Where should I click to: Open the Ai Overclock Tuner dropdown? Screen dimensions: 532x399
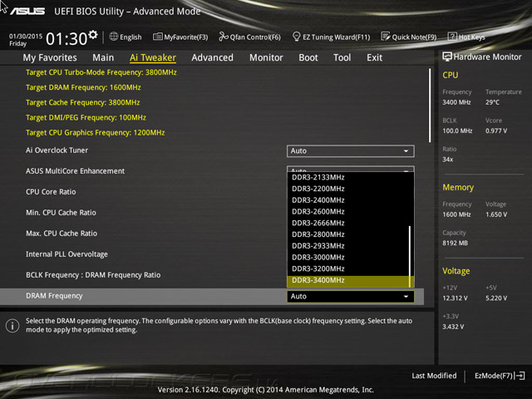coord(351,151)
